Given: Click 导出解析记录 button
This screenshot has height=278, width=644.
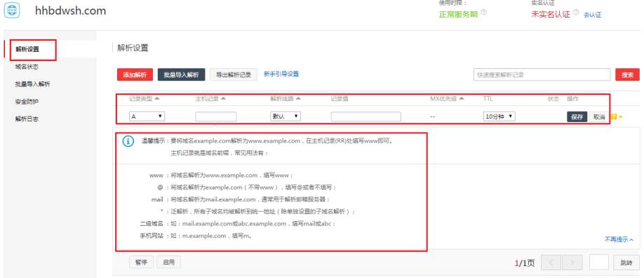Looking at the screenshot, I should tap(234, 75).
